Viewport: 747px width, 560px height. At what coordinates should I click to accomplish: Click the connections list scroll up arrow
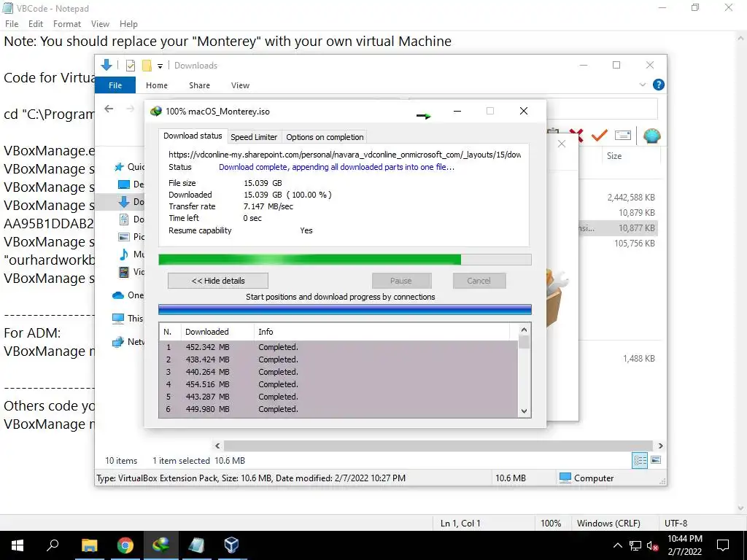(524, 330)
